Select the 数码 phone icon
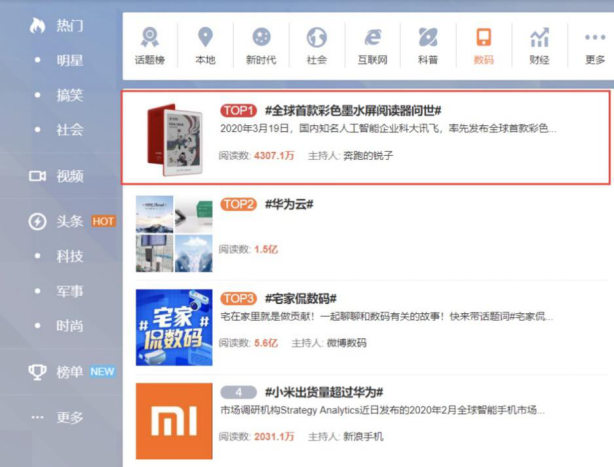Screen dimensions: 614x467 (x=484, y=37)
